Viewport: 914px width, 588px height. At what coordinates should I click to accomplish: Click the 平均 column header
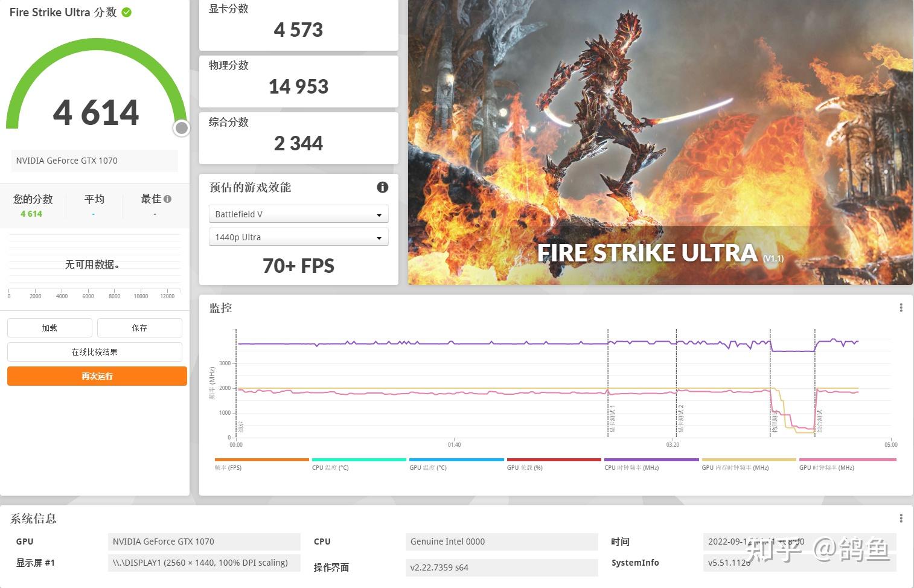pyautogui.click(x=94, y=199)
